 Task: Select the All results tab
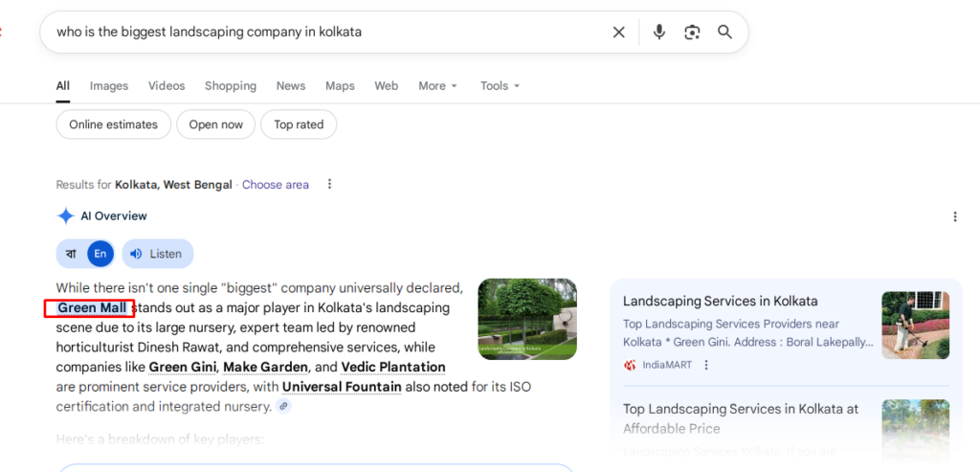(x=62, y=85)
